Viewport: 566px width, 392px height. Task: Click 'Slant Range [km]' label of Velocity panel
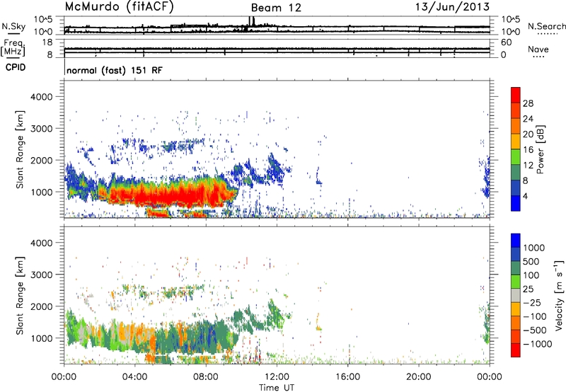point(20,296)
